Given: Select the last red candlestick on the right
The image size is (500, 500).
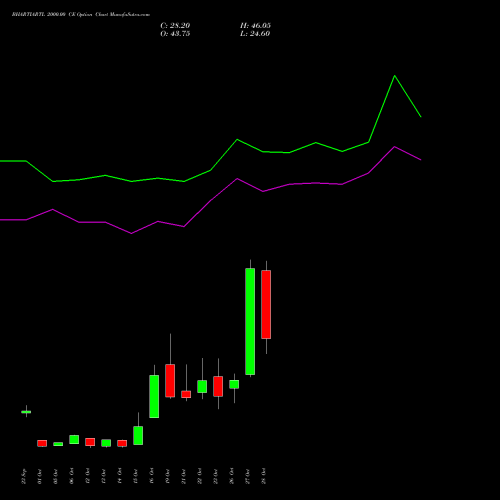Looking at the screenshot, I should pos(266,304).
